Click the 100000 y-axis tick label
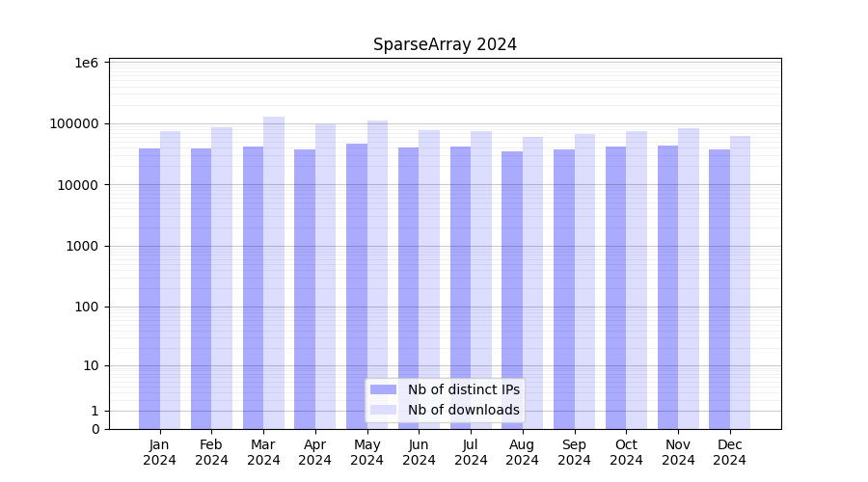 coord(75,123)
